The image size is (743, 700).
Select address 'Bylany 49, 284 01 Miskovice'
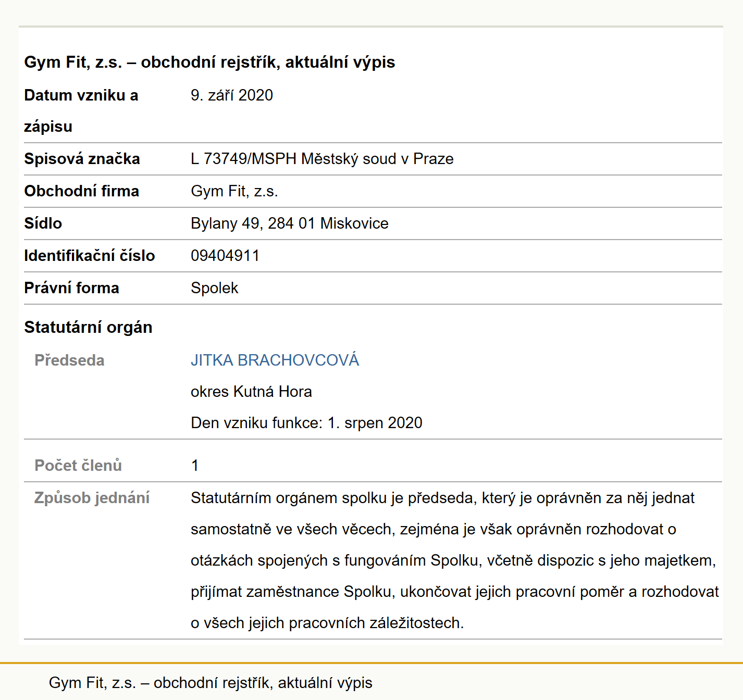pos(290,223)
